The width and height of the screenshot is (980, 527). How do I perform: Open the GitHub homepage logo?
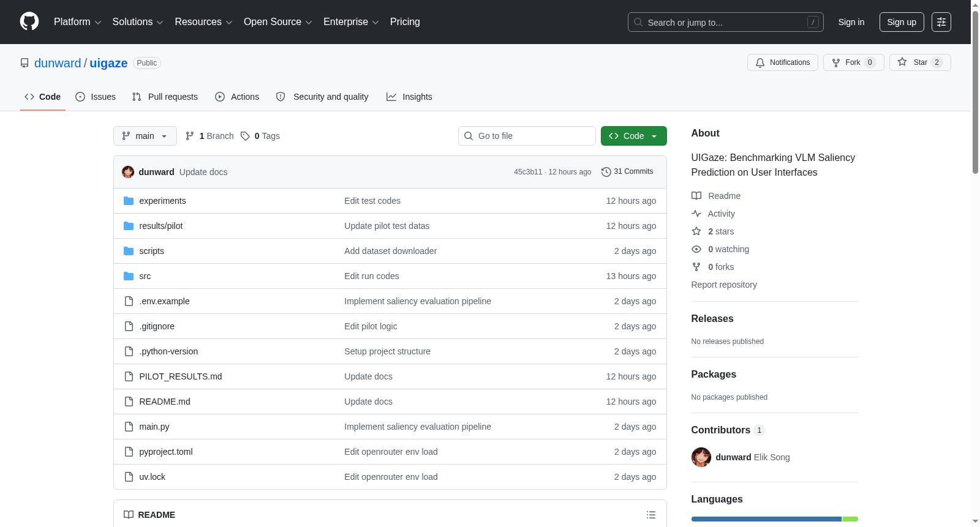tap(29, 21)
